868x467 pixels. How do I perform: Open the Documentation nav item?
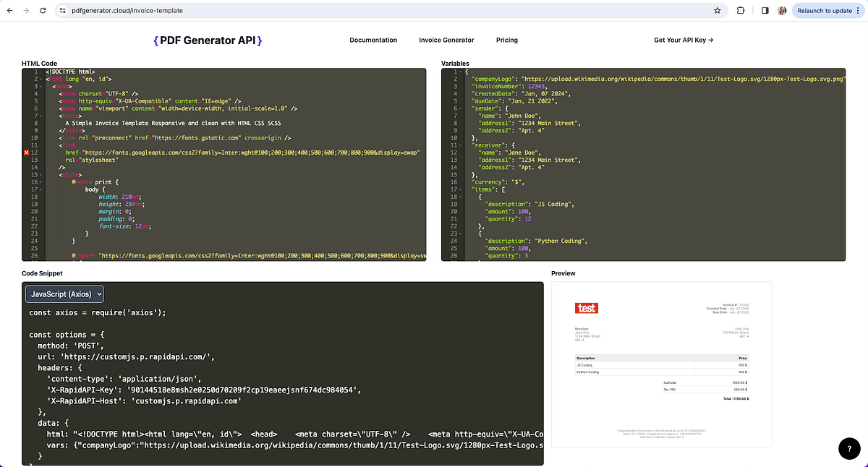pyautogui.click(x=373, y=40)
